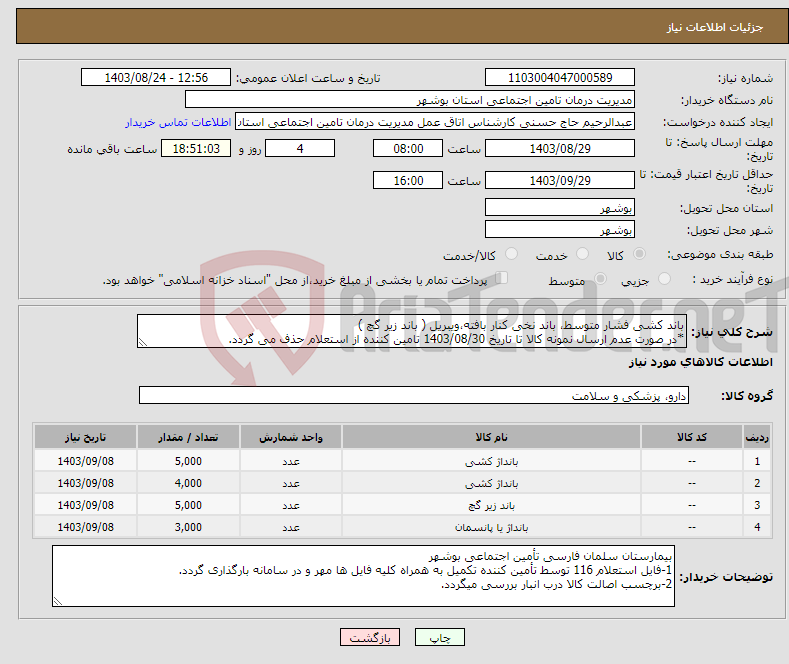
Task: Click the تعداد / مقدار column header
Action: tap(188, 437)
